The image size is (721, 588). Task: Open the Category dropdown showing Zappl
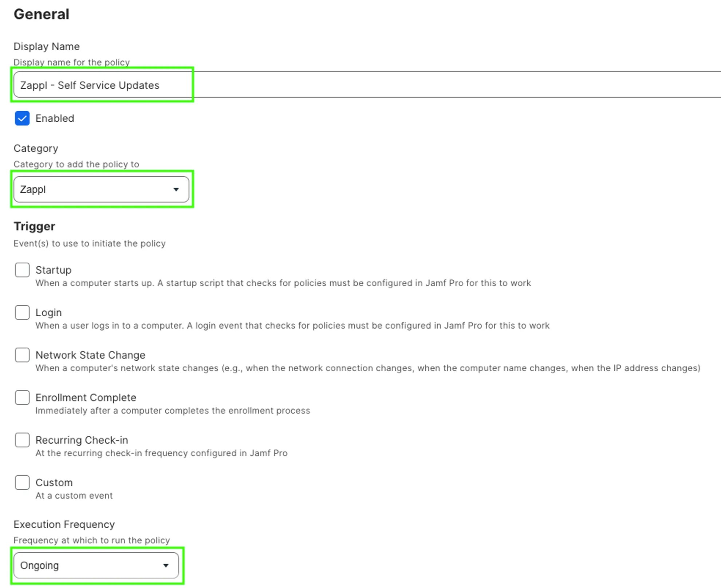[101, 189]
